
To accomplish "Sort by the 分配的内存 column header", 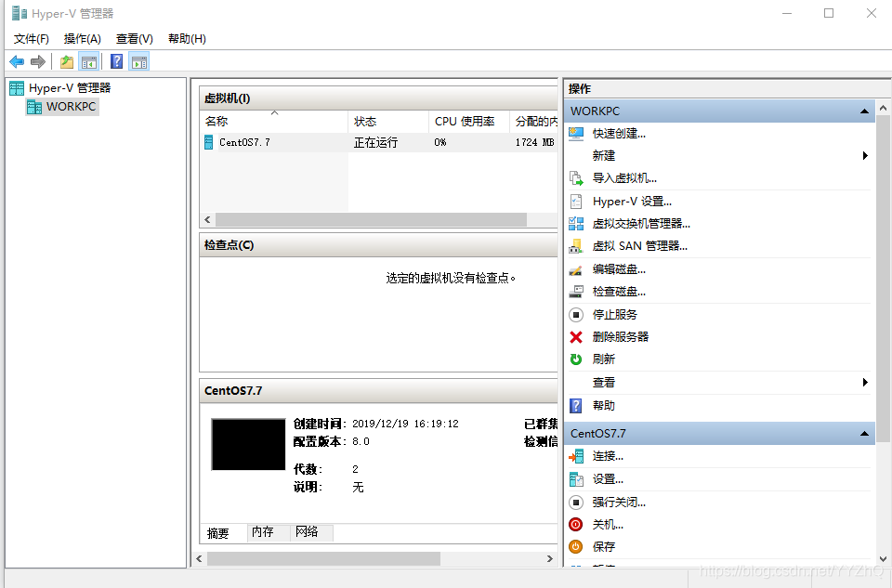I will pyautogui.click(x=533, y=122).
